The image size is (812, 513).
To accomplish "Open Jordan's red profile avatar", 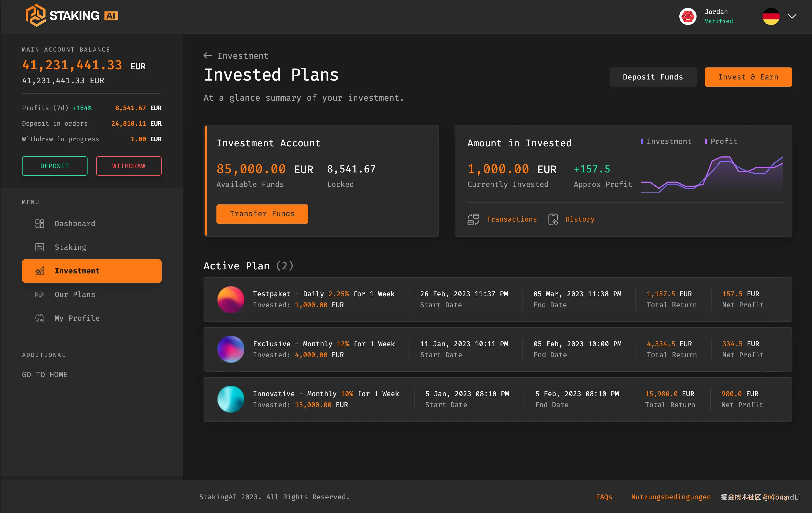I will click(x=688, y=16).
